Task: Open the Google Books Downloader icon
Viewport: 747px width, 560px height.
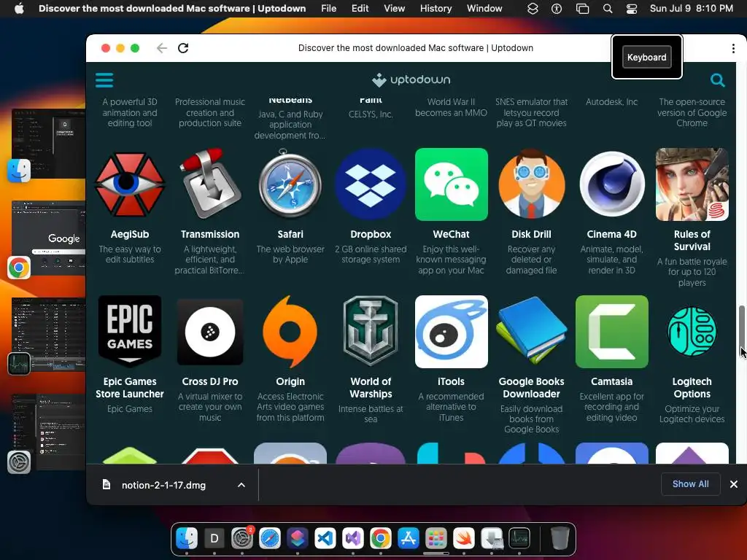Action: coord(531,332)
